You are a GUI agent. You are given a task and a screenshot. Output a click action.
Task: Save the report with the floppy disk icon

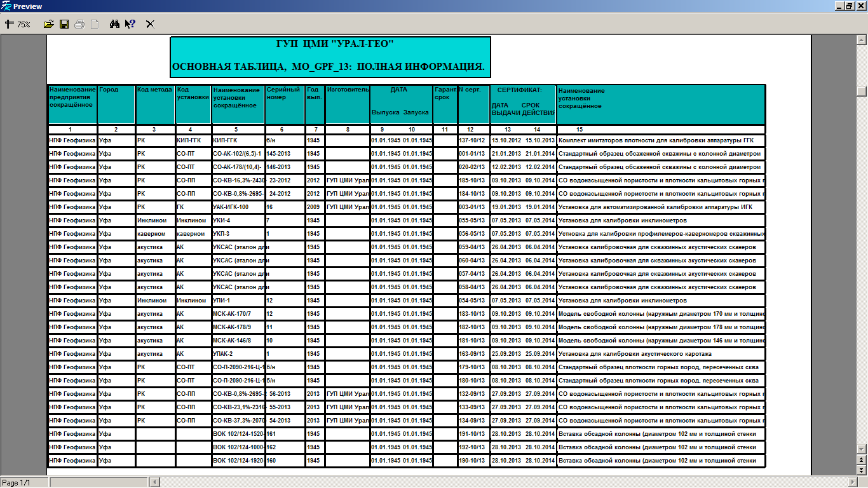click(64, 24)
